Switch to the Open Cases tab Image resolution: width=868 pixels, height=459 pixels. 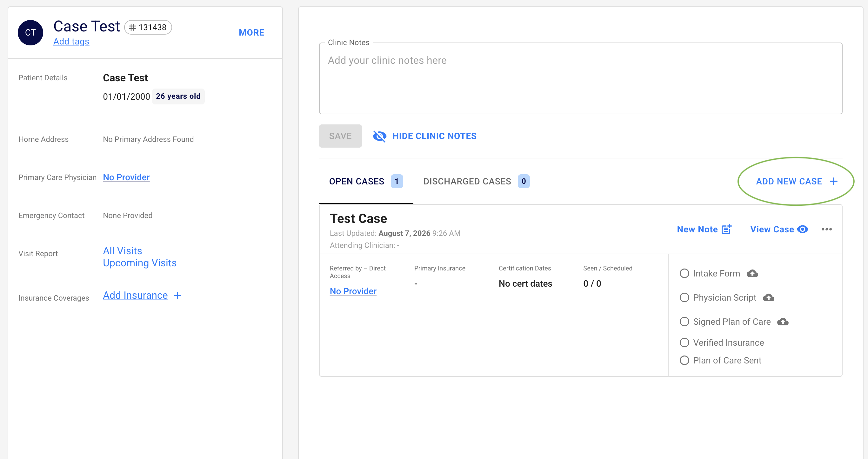366,181
